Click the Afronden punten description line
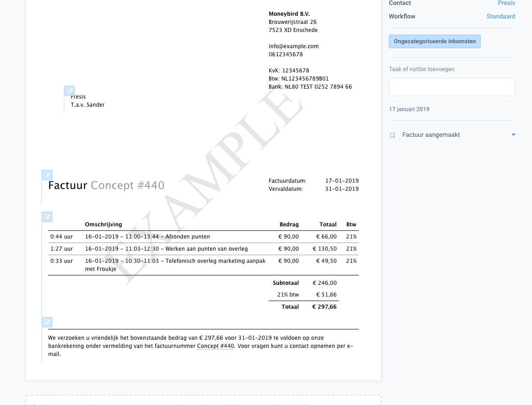The width and height of the screenshot is (532, 405). (x=148, y=237)
